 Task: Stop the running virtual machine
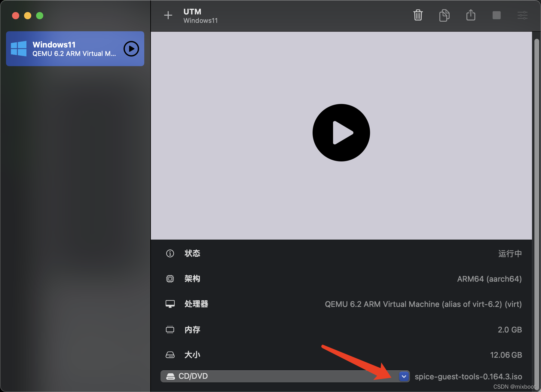pos(497,15)
